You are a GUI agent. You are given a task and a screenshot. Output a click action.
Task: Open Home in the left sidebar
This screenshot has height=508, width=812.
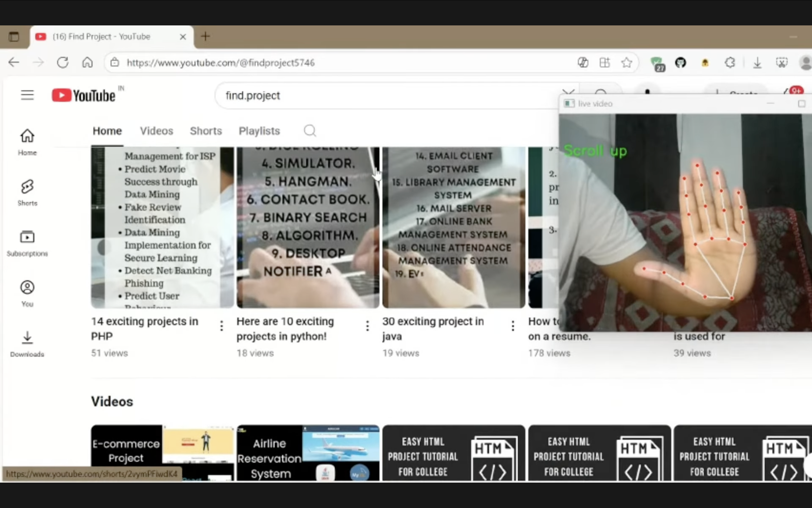click(27, 143)
